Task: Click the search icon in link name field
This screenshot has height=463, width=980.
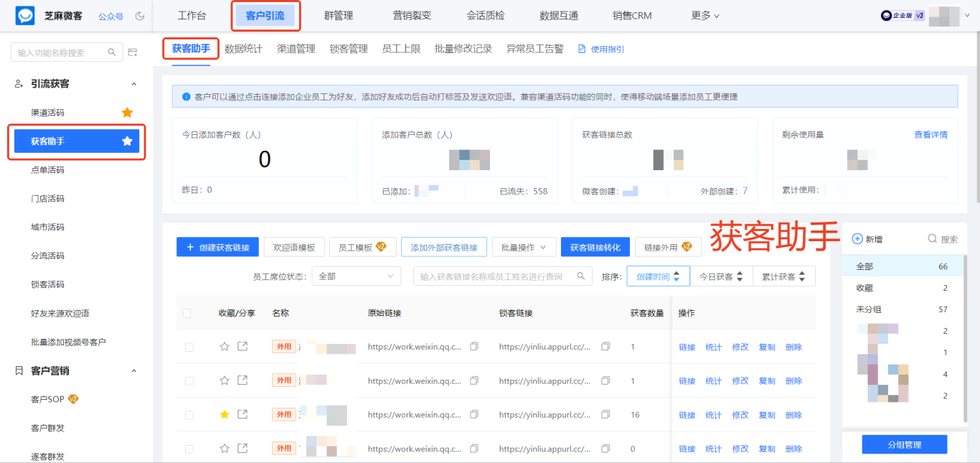Action: pyautogui.click(x=581, y=276)
